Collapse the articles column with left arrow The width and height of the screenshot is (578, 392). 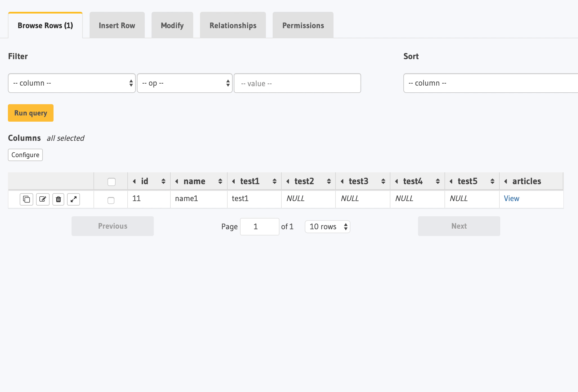tap(506, 181)
